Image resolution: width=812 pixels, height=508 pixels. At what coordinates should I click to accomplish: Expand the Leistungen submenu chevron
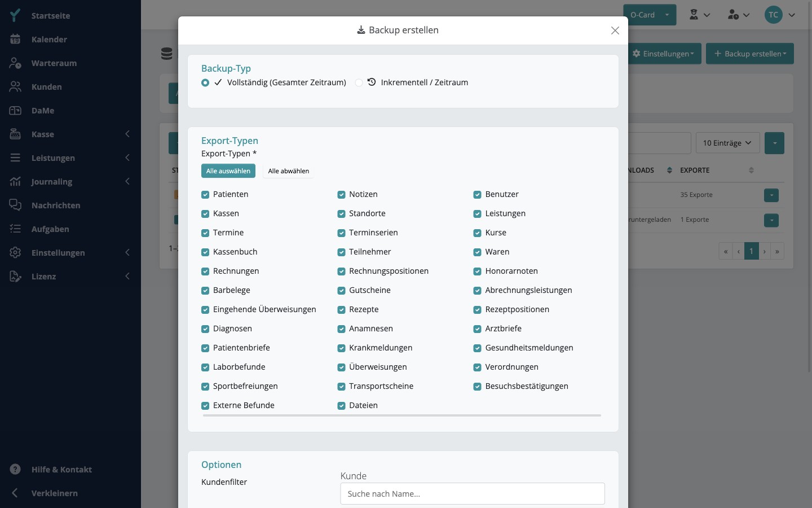coord(127,157)
